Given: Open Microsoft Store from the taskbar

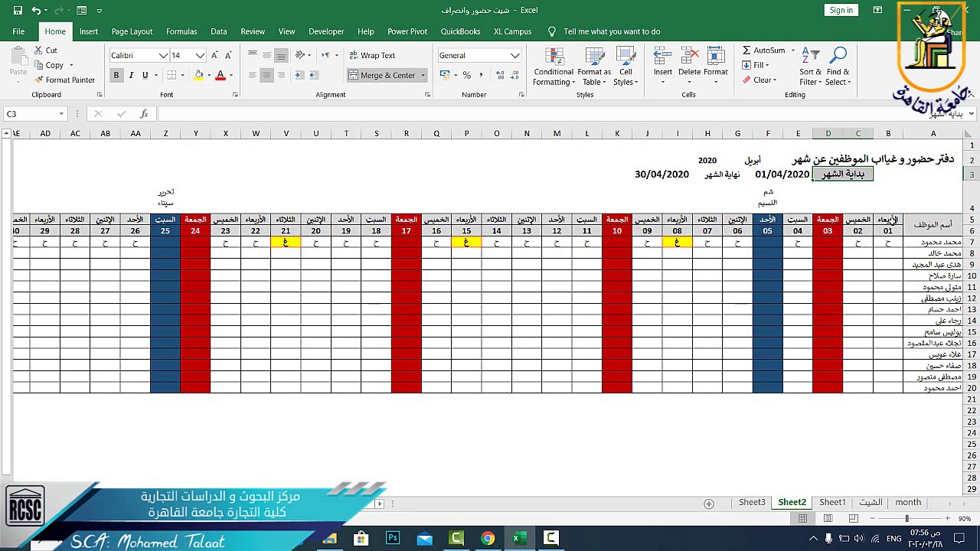Looking at the screenshot, I should click(361, 538).
